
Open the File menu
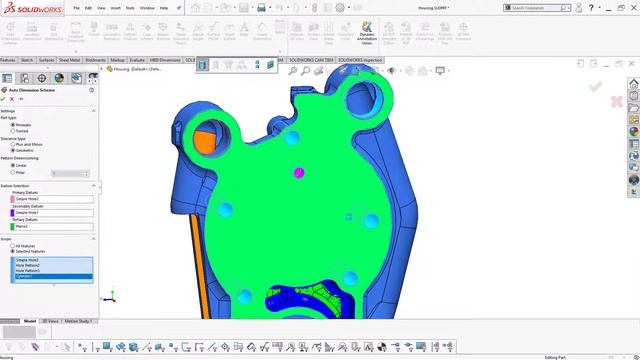[76, 8]
